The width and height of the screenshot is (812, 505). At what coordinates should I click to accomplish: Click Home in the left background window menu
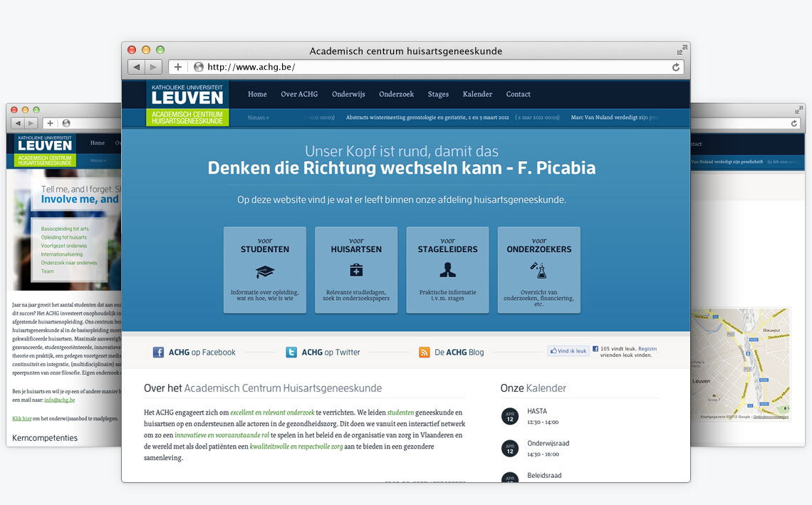(x=98, y=143)
